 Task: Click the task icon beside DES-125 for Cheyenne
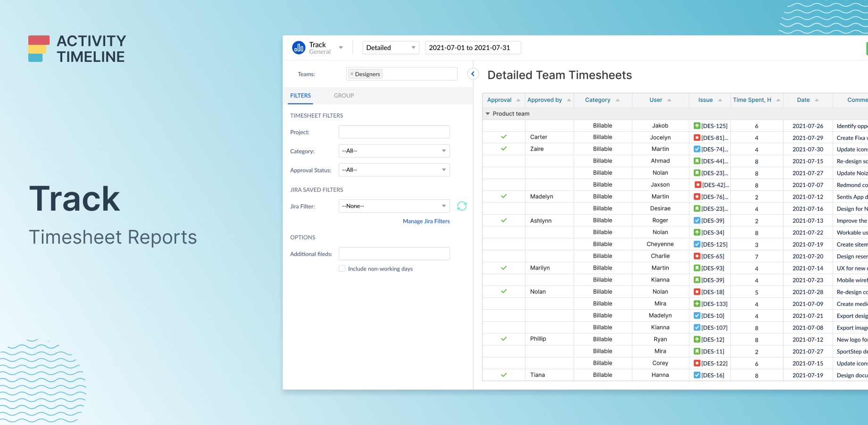[x=697, y=244]
